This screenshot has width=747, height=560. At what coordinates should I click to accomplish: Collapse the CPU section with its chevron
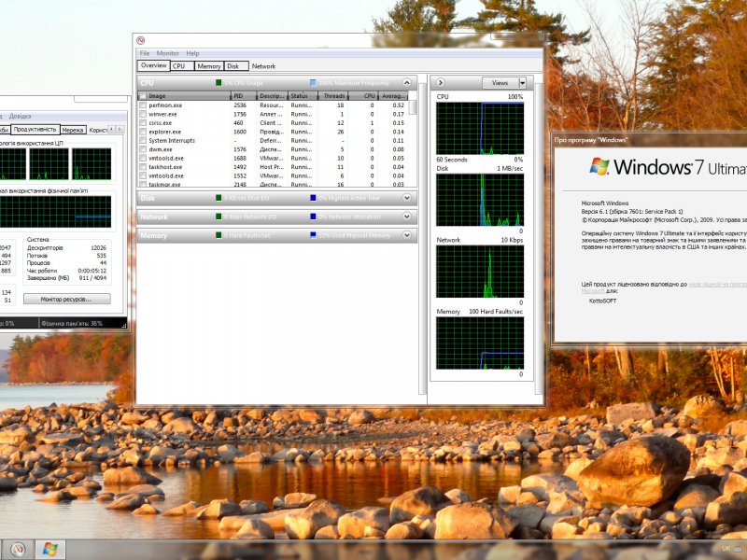406,83
